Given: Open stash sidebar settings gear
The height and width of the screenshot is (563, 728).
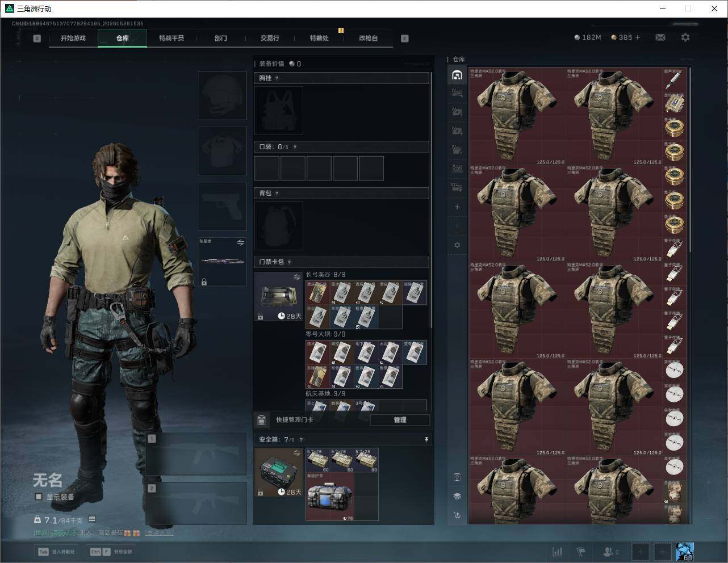Looking at the screenshot, I should click(x=457, y=245).
